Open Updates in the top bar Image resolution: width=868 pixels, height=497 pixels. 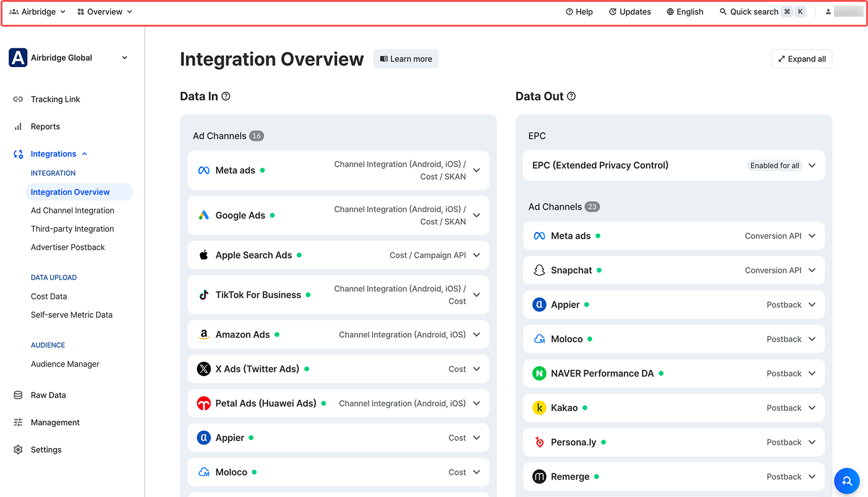(630, 12)
